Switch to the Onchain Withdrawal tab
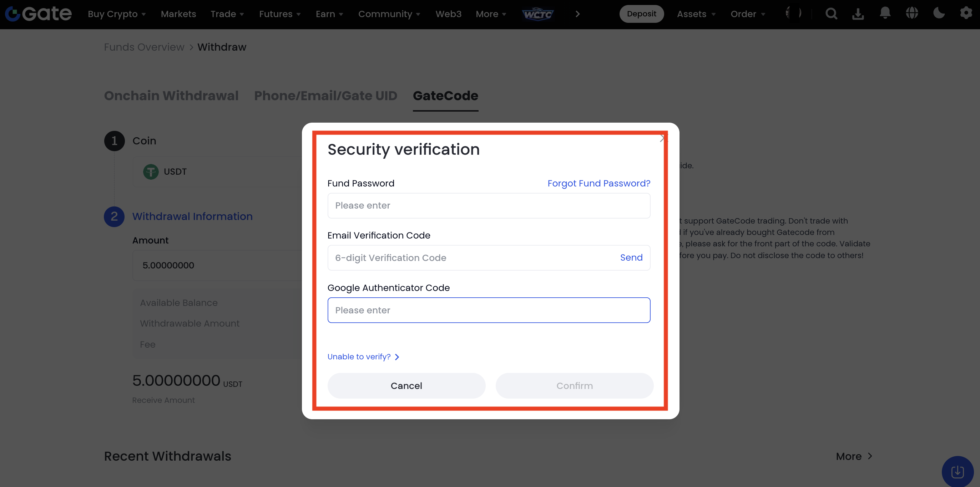The height and width of the screenshot is (487, 980). (x=171, y=96)
